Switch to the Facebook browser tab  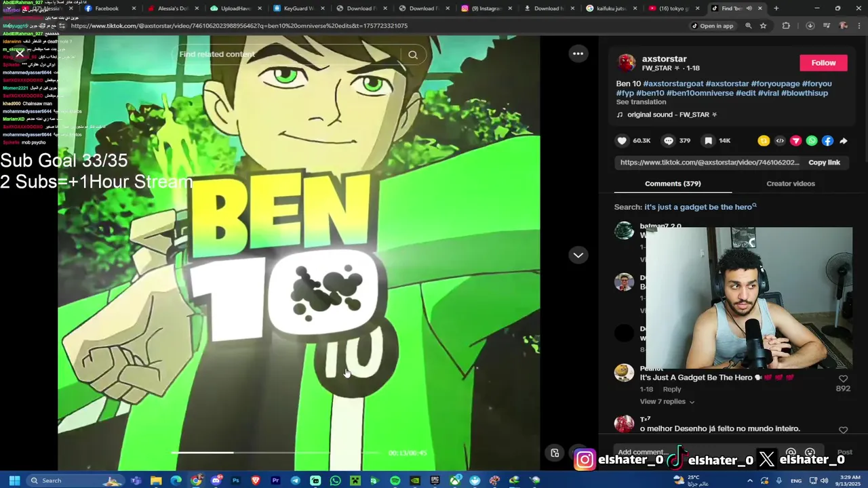[x=108, y=8]
